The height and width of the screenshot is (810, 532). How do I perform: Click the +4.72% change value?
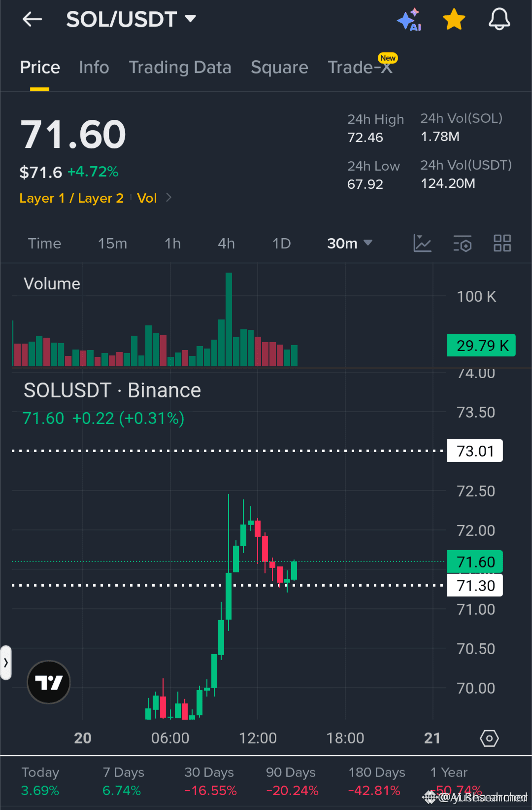click(93, 172)
